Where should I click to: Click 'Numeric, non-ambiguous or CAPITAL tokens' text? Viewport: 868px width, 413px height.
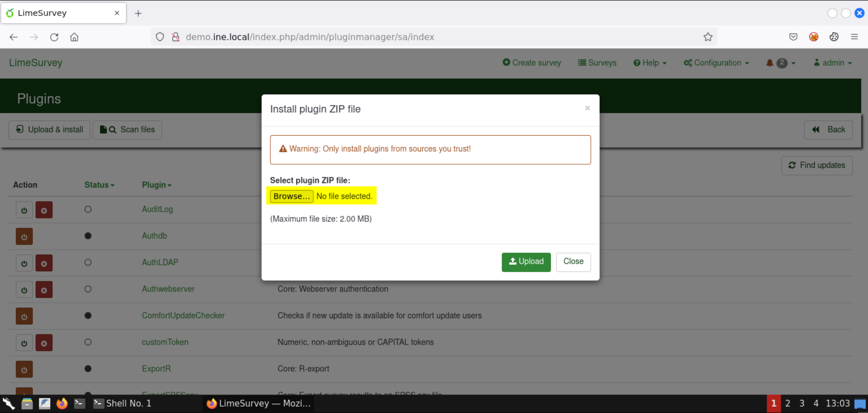point(355,342)
